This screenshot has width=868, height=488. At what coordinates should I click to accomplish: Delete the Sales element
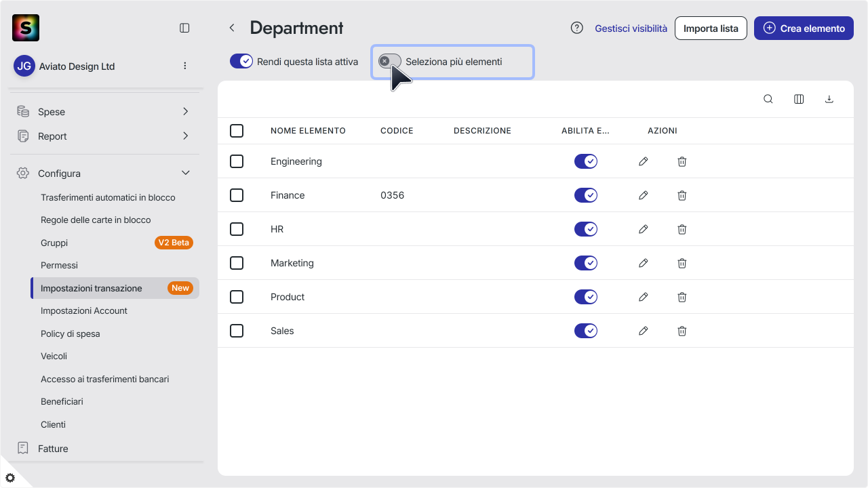[x=682, y=331]
